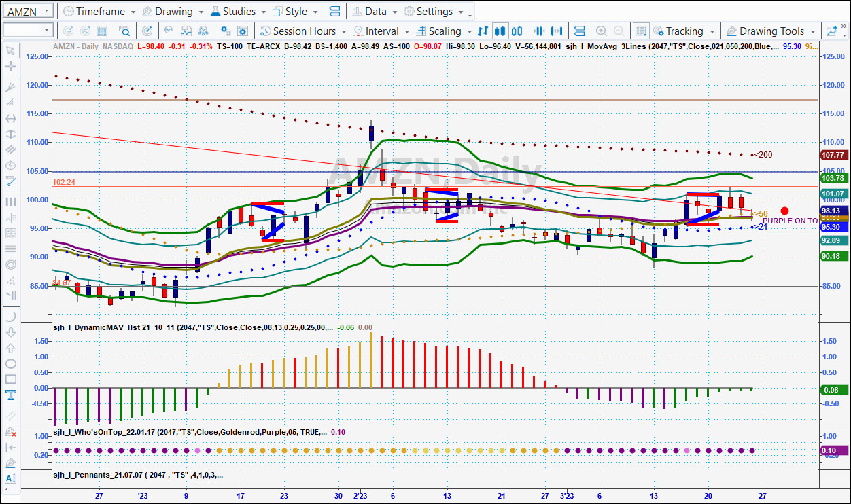851x504 pixels.
Task: Open the Timeframe menu
Action: [x=98, y=12]
